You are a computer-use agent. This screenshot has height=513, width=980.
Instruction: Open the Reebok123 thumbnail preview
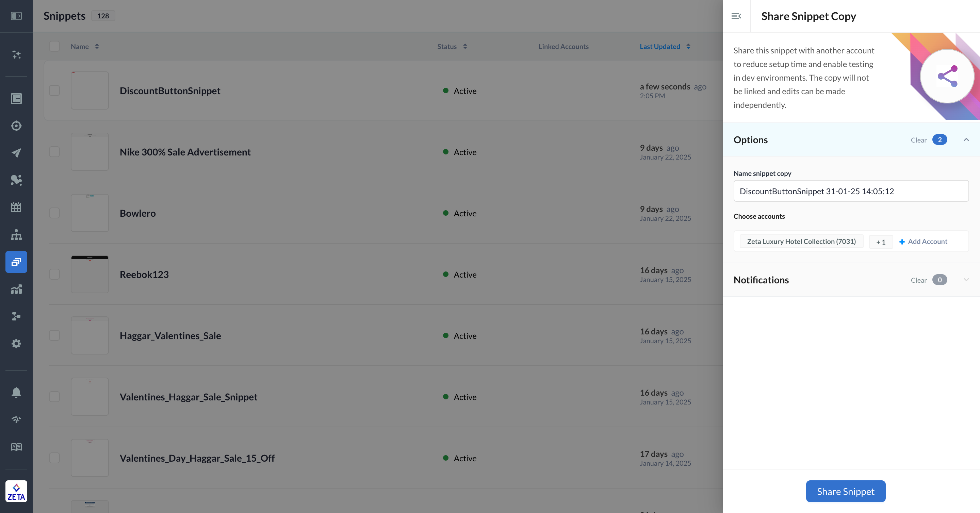(x=90, y=274)
